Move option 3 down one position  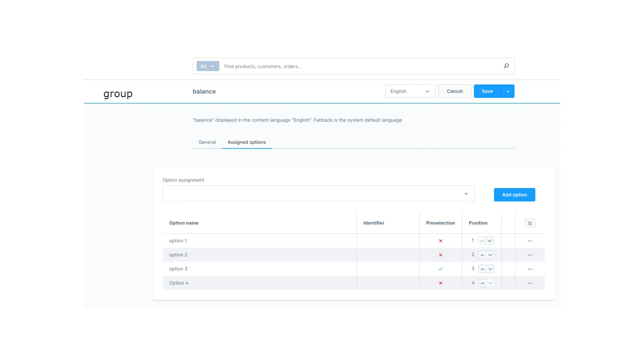[490, 269]
